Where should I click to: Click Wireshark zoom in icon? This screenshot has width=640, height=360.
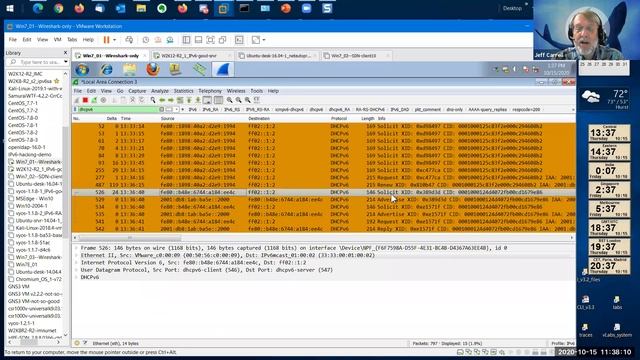click(230, 100)
